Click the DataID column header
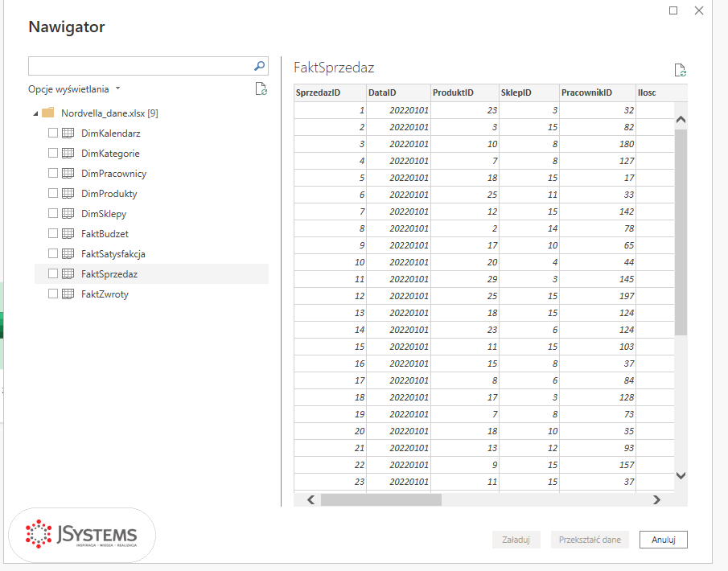The image size is (728, 571). tap(398, 92)
